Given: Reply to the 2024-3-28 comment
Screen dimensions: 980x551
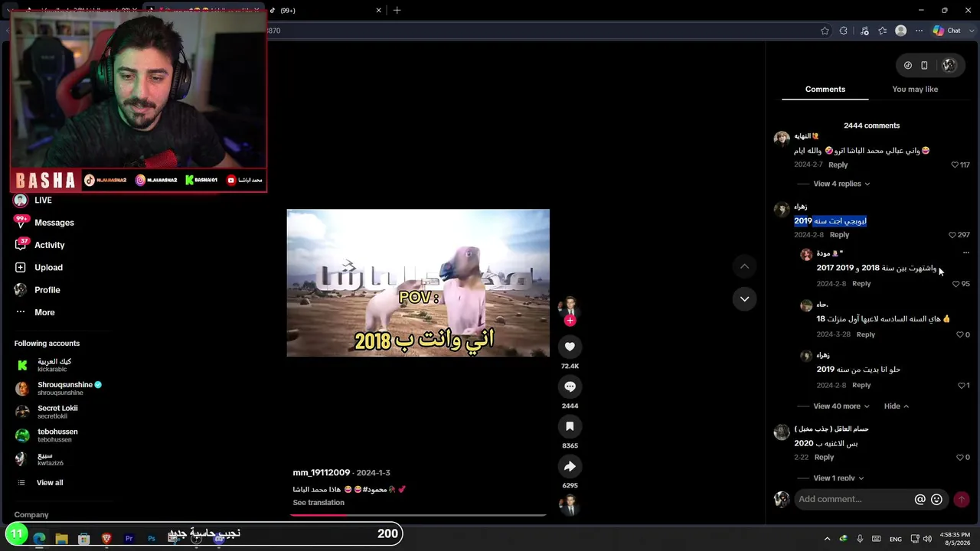Looking at the screenshot, I should point(865,334).
